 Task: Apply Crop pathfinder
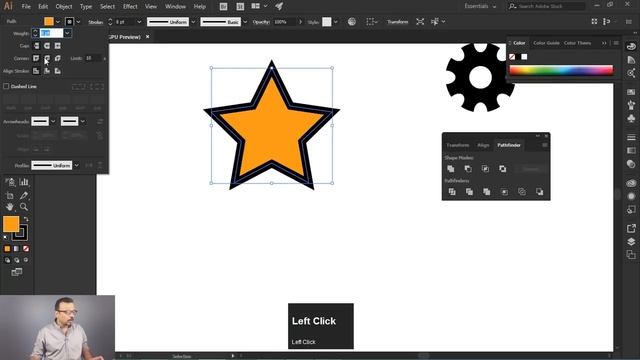504,191
